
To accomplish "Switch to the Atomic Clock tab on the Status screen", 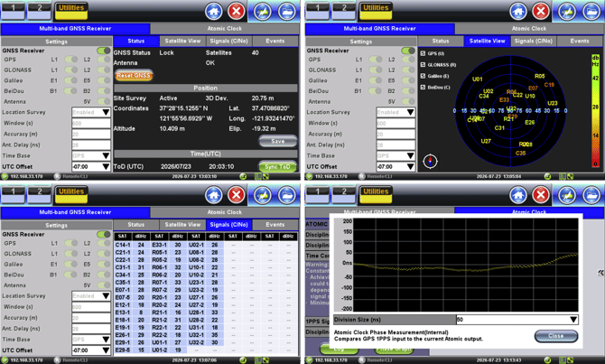I will pyautogui.click(x=225, y=29).
